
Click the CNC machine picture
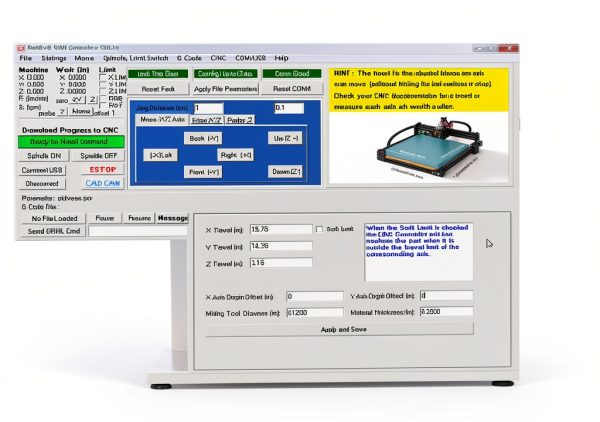coord(419,148)
